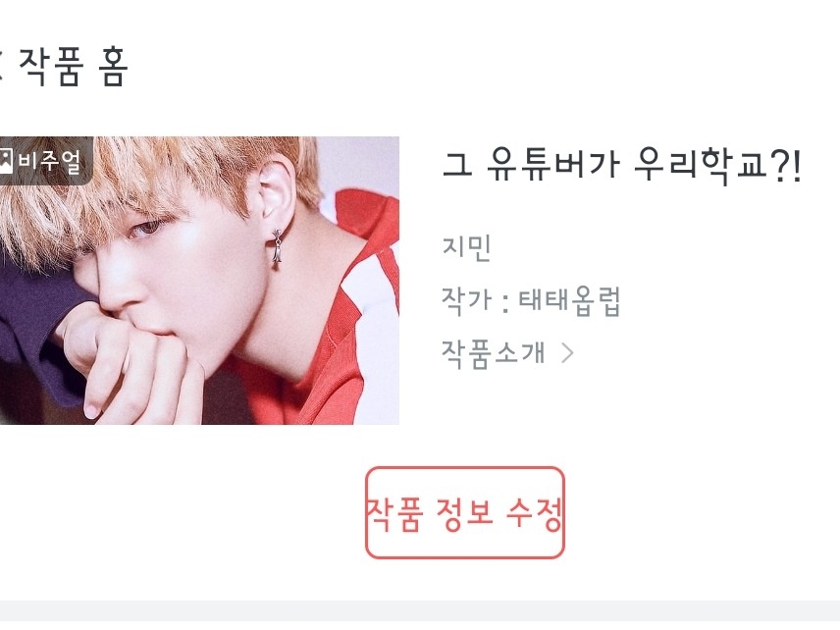The height and width of the screenshot is (630, 840).
Task: Open author 태태옵럽 profile name
Action: [x=569, y=300]
